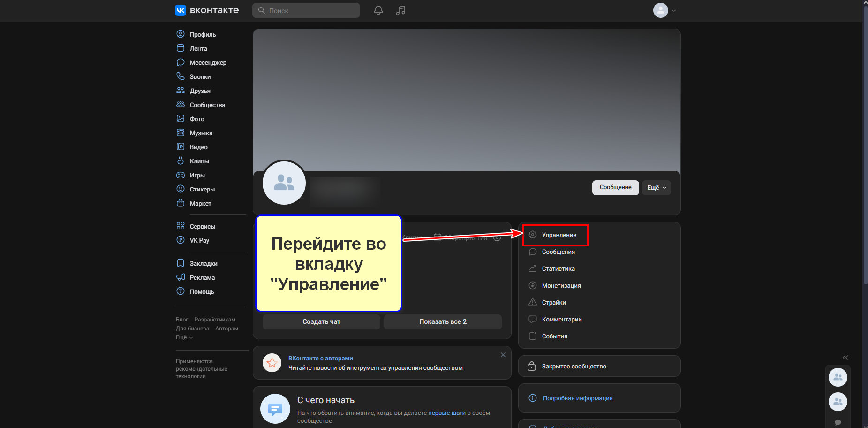The width and height of the screenshot is (868, 428).
Task: Click the 'С чего начать' chat icon
Action: click(x=275, y=409)
